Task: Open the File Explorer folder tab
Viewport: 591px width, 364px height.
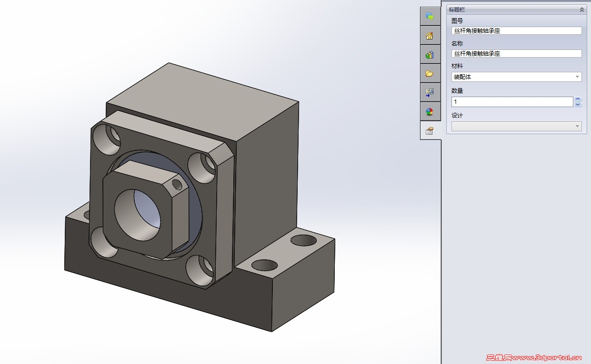Action: (x=430, y=74)
